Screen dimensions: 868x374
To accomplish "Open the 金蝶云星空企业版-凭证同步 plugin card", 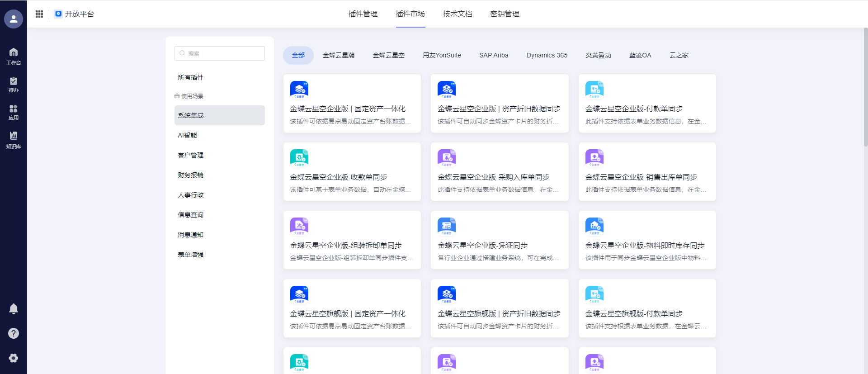I will (x=500, y=240).
